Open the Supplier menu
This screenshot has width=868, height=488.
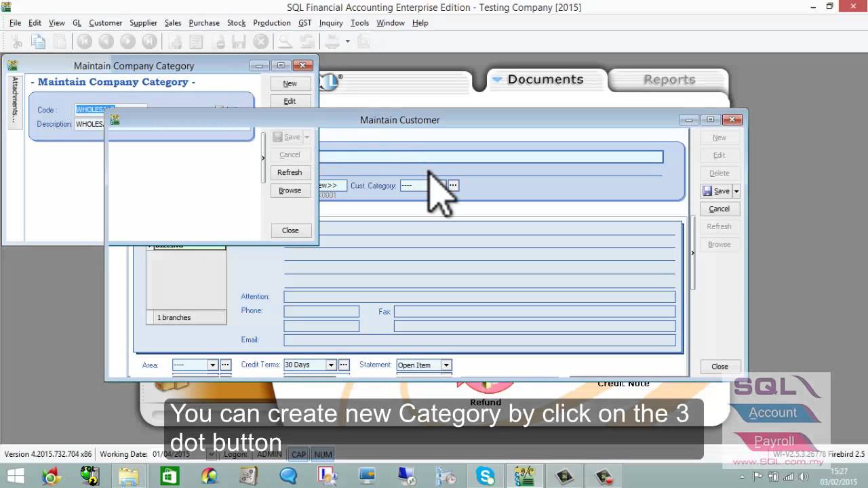(143, 22)
